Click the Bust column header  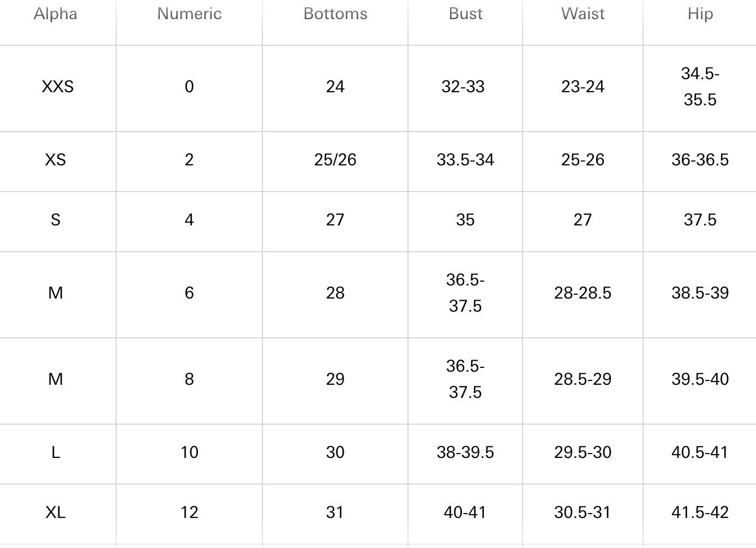pos(465,14)
